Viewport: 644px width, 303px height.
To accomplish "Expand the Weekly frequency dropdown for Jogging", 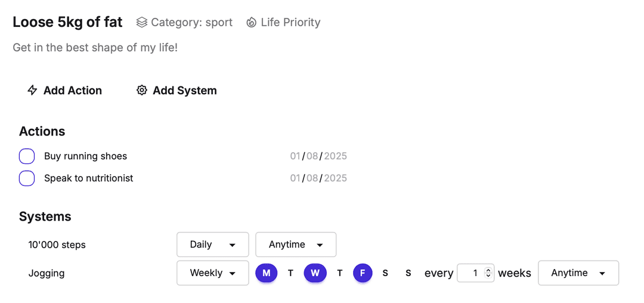I will click(212, 273).
